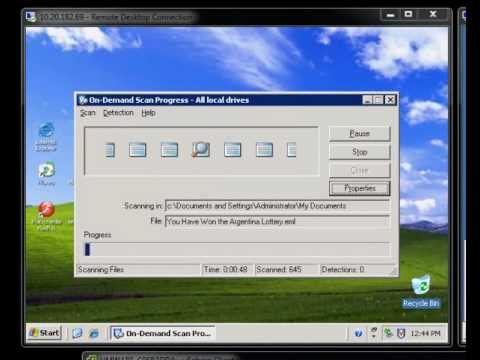Click the blue round tray icon

[359, 333]
